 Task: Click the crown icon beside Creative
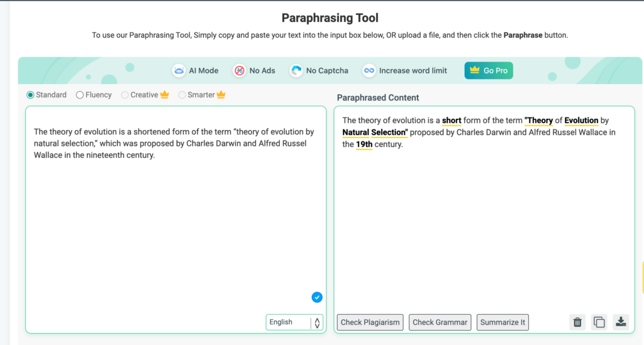pyautogui.click(x=165, y=95)
